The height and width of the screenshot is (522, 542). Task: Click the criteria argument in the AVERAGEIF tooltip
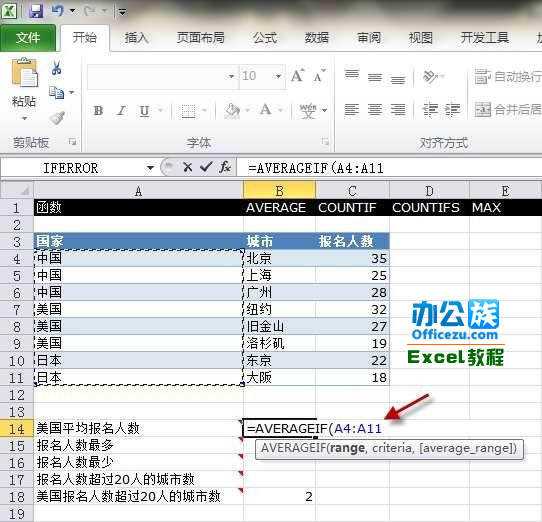392,448
